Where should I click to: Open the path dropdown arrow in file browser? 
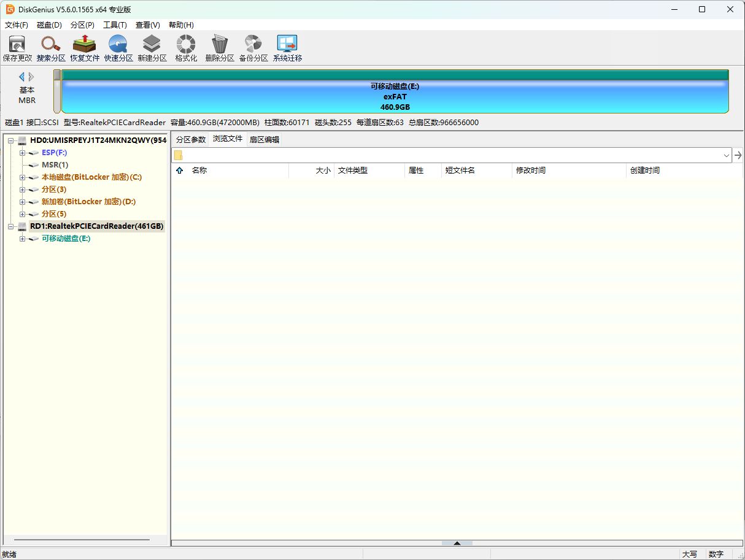point(727,156)
